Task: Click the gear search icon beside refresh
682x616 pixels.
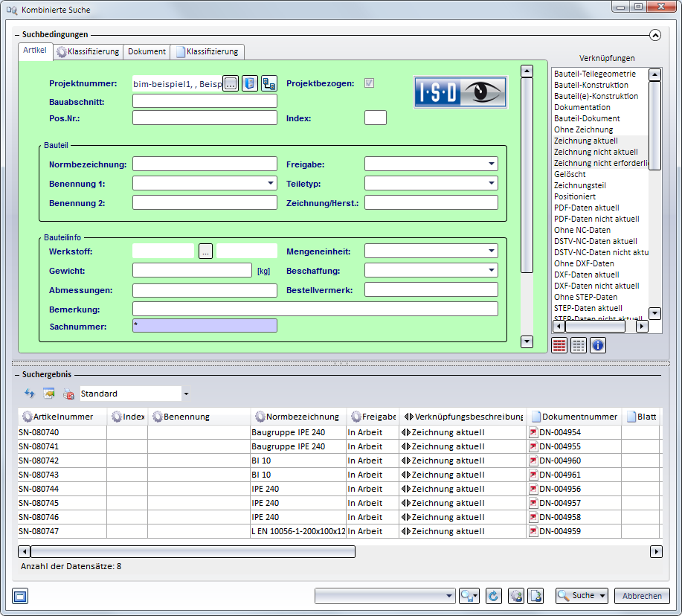Action: pyautogui.click(x=516, y=596)
